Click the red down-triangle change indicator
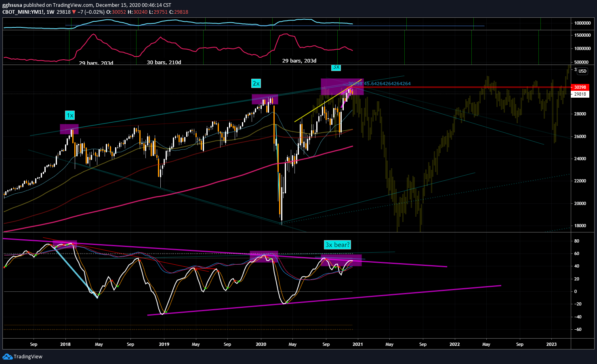This screenshot has height=364, width=597. pyautogui.click(x=74, y=12)
